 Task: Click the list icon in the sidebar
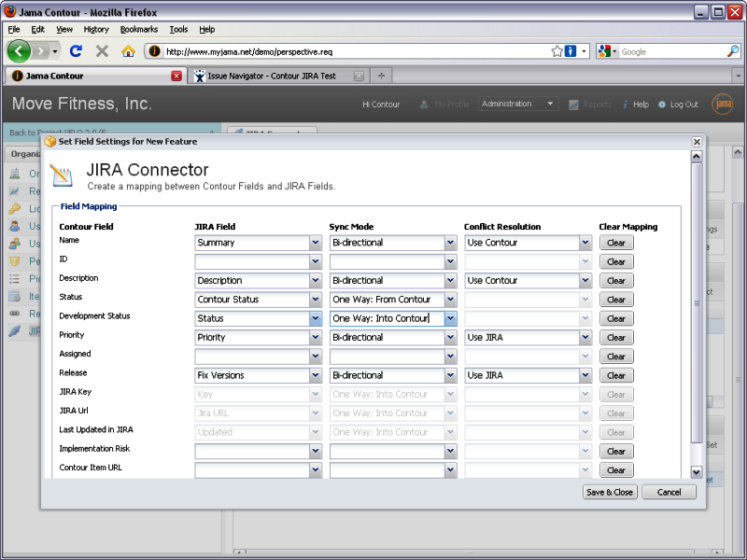15,278
